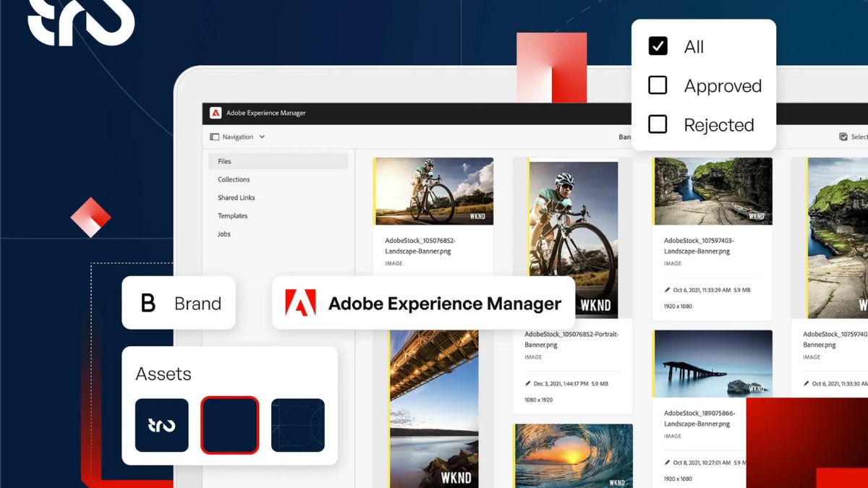Click the Select icon in the top-right toolbar
This screenshot has width=868, height=488.
pyautogui.click(x=843, y=137)
